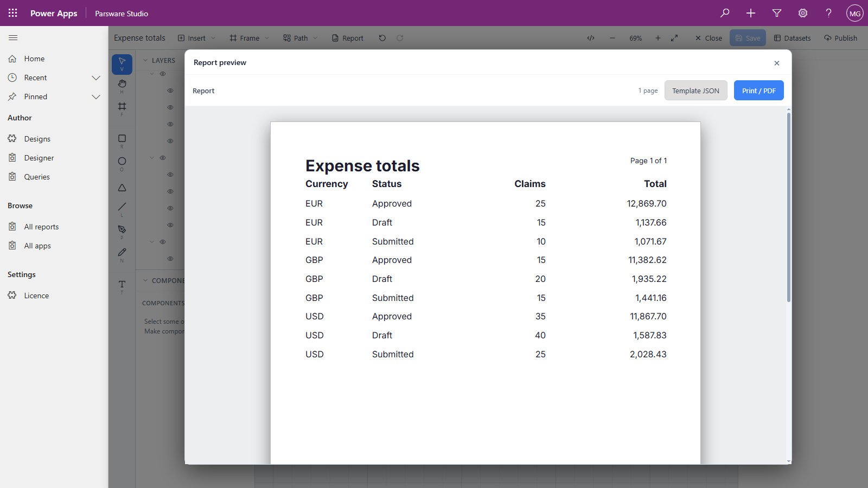Select the pointer (V) tool
Screen dimensions: 868x488
coord(122,64)
